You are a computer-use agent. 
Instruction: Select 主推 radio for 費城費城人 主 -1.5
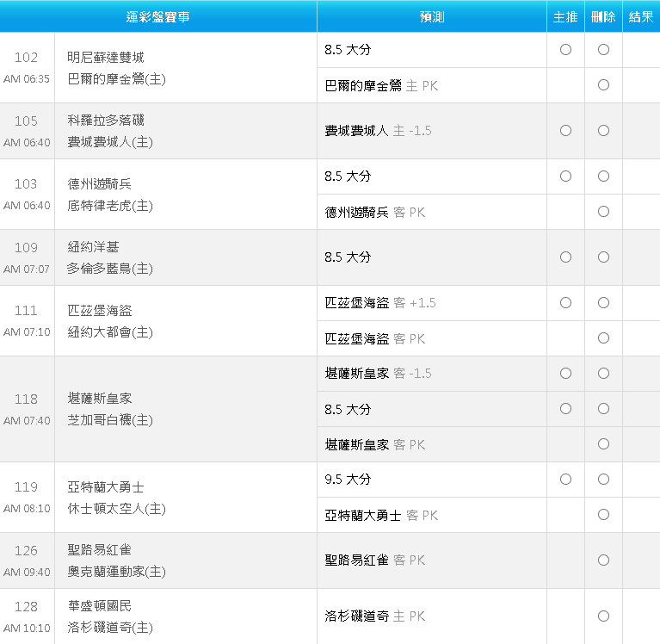565,131
